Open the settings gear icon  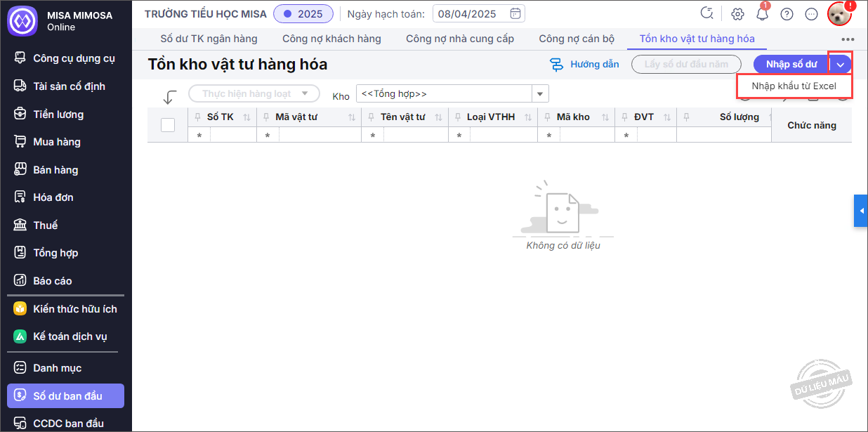click(x=737, y=14)
